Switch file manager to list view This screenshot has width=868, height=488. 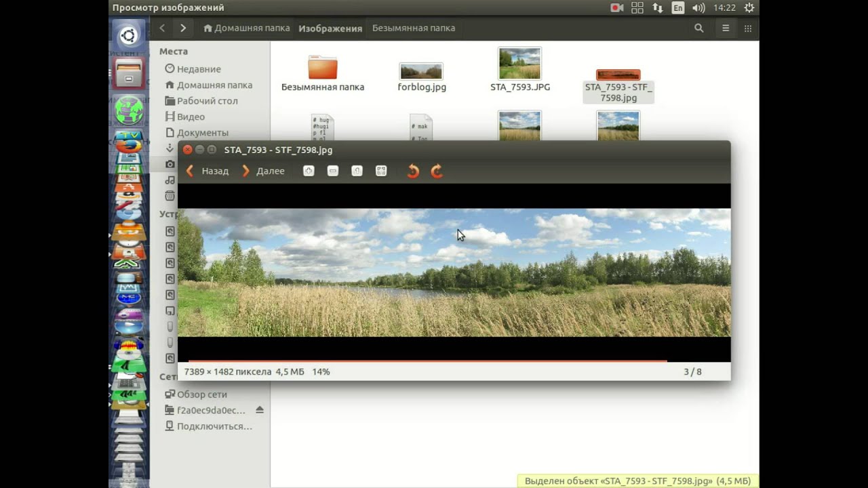(x=726, y=28)
